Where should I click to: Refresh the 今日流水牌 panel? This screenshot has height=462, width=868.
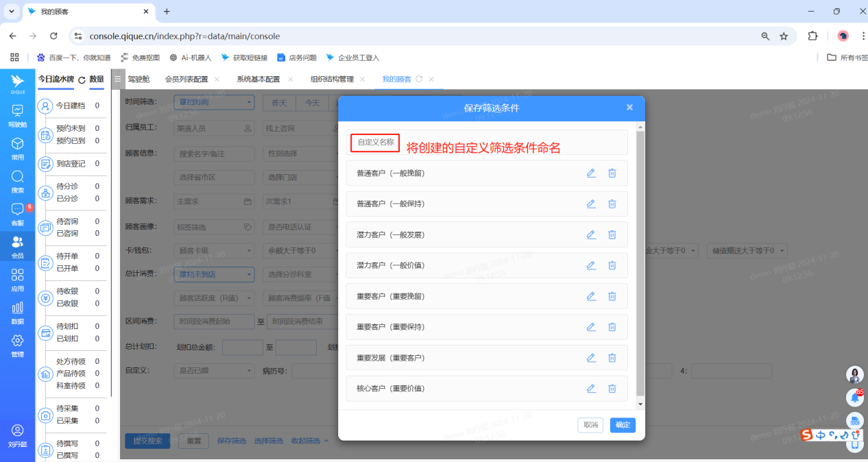(82, 80)
